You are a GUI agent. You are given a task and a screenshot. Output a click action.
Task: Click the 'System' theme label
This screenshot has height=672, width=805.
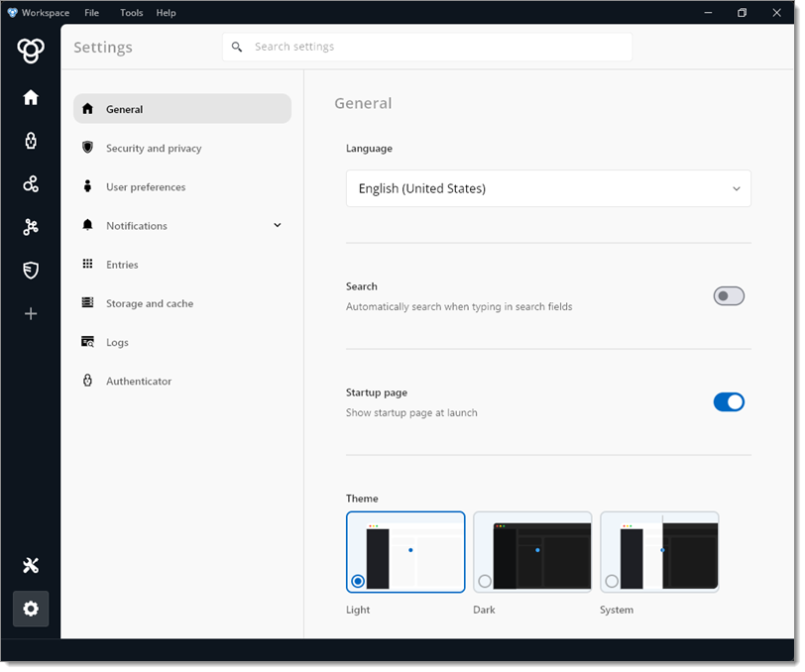617,610
